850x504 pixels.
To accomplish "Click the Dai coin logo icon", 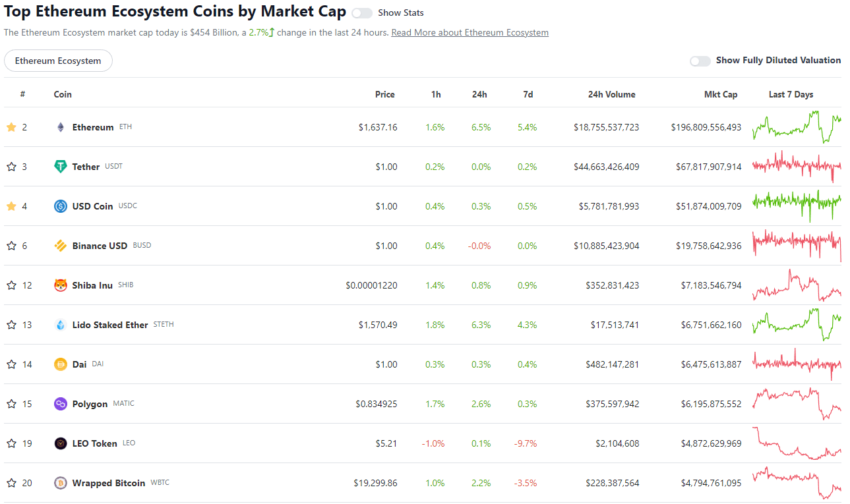I will click(x=61, y=364).
